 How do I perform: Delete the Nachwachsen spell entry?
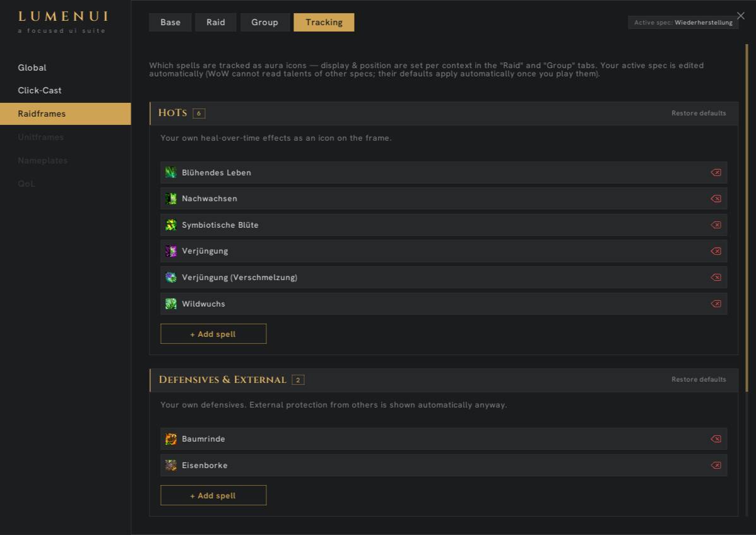coord(716,199)
